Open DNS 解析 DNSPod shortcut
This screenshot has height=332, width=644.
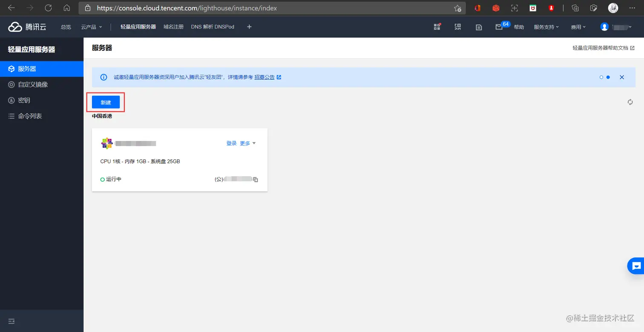click(213, 27)
